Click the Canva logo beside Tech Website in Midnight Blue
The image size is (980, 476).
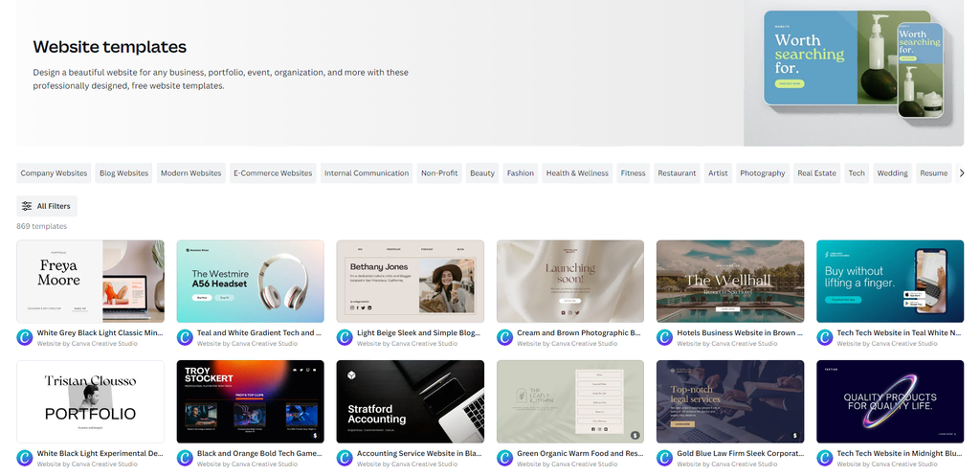click(x=825, y=458)
